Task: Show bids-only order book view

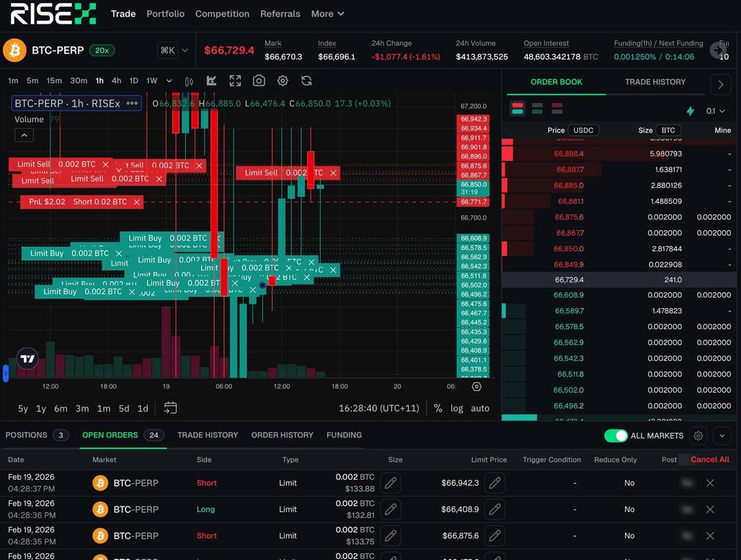Action: pyautogui.click(x=537, y=109)
